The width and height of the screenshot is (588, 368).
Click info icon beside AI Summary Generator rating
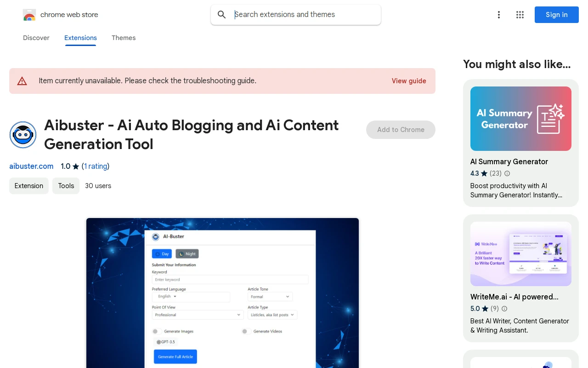coord(507,173)
